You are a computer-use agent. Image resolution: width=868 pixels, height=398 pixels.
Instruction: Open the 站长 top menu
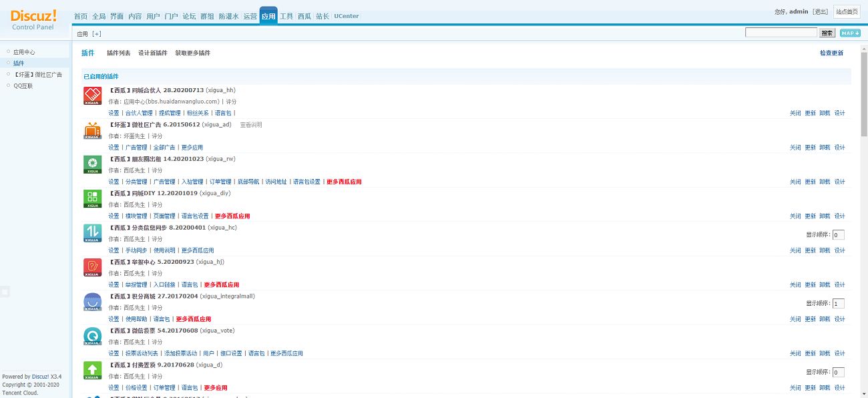[322, 16]
